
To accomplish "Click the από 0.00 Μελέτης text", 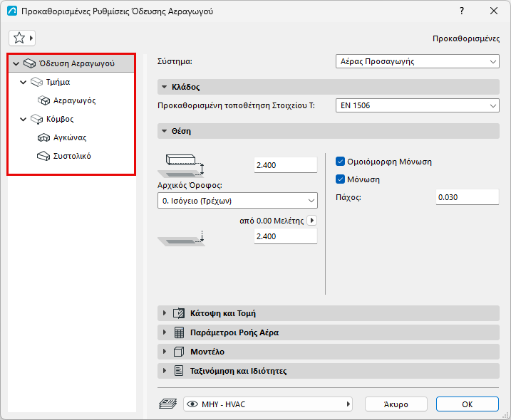I will point(272,221).
